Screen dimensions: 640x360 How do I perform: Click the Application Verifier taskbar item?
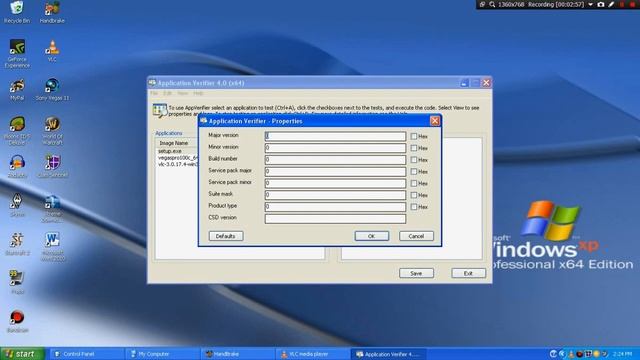click(x=388, y=354)
